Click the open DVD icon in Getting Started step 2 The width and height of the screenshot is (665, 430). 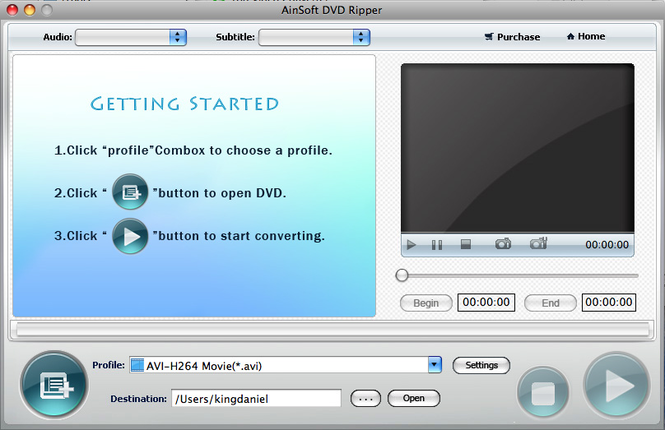(x=130, y=192)
